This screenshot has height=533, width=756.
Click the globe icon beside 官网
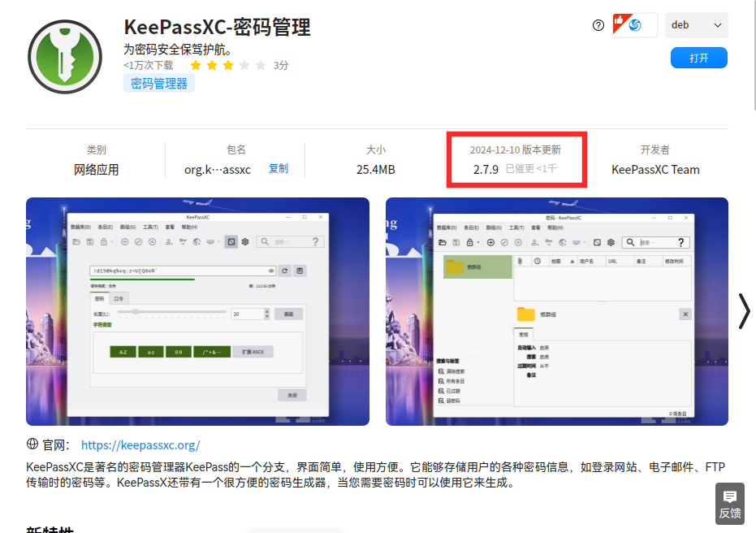pyautogui.click(x=32, y=444)
